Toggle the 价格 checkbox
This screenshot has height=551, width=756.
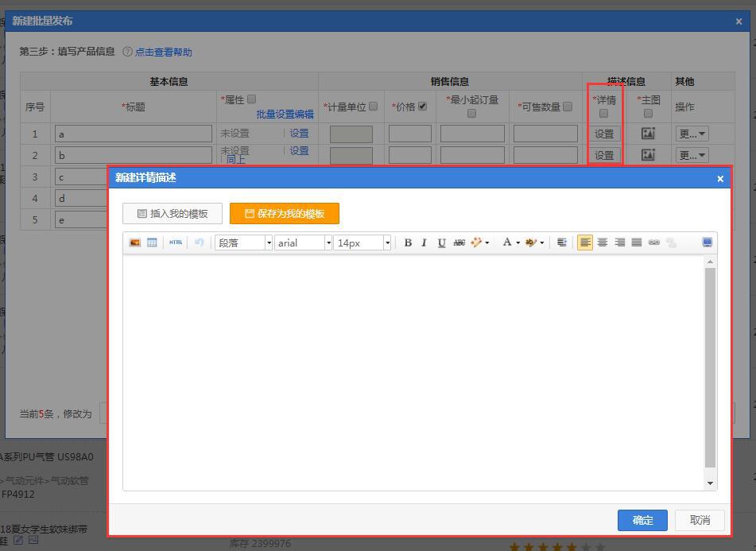tap(422, 106)
